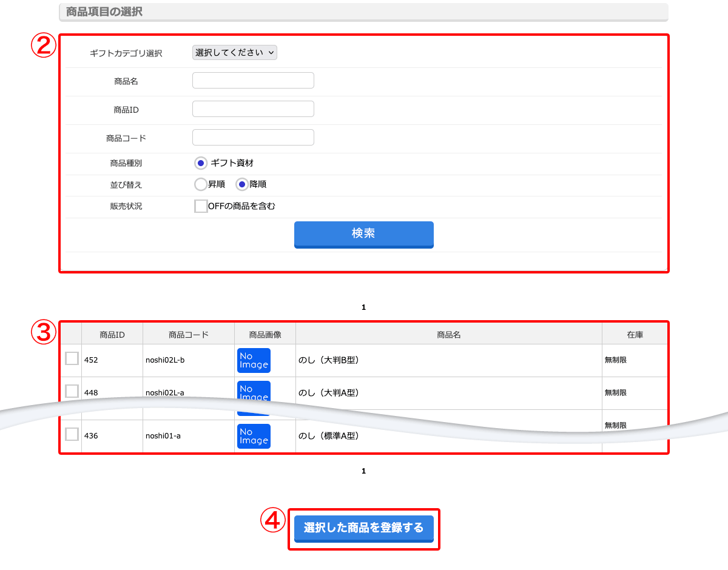The image size is (728, 570).
Task: Click into the 商品コード field
Action: (x=253, y=138)
